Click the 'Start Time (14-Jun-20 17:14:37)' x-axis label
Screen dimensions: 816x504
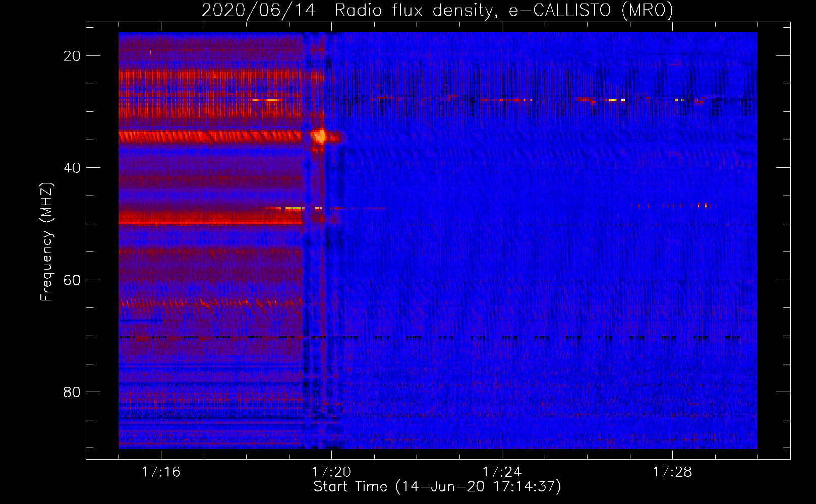click(x=437, y=487)
